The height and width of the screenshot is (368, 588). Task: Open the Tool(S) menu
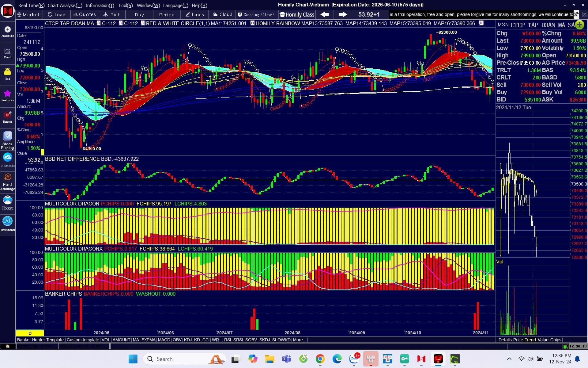[x=126, y=5]
